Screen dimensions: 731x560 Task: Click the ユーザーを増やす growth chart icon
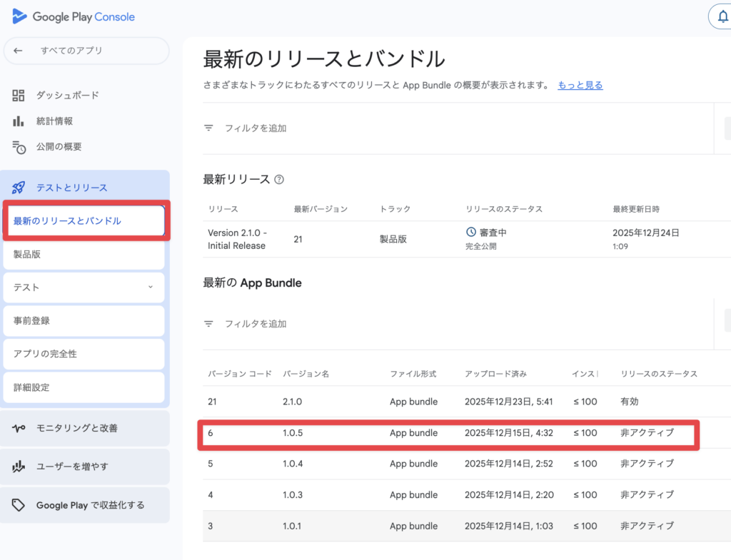(19, 467)
